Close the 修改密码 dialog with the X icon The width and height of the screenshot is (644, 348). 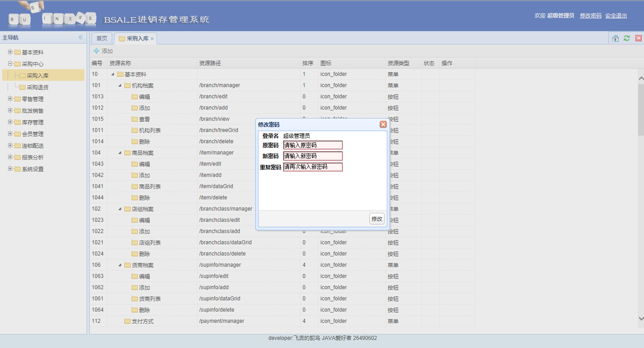pos(383,124)
